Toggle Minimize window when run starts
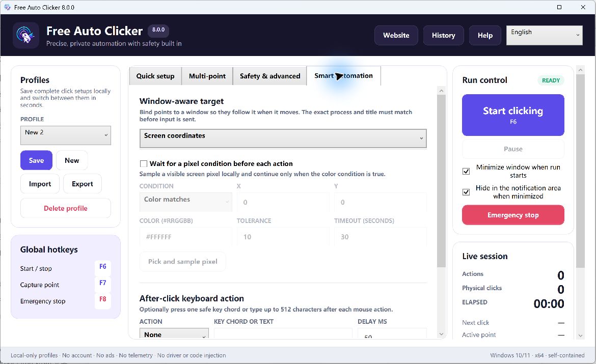Image resolution: width=596 pixels, height=364 pixels. click(466, 172)
